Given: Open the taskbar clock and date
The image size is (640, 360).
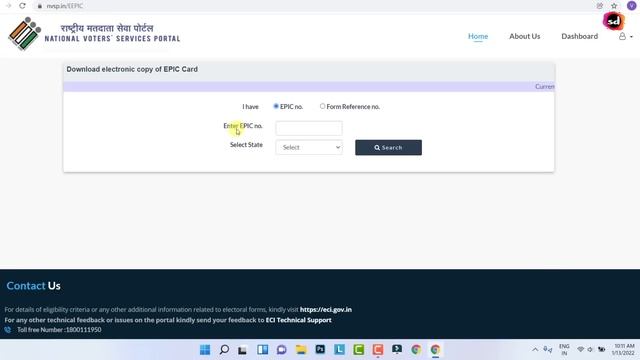Looking at the screenshot, I should (623, 349).
